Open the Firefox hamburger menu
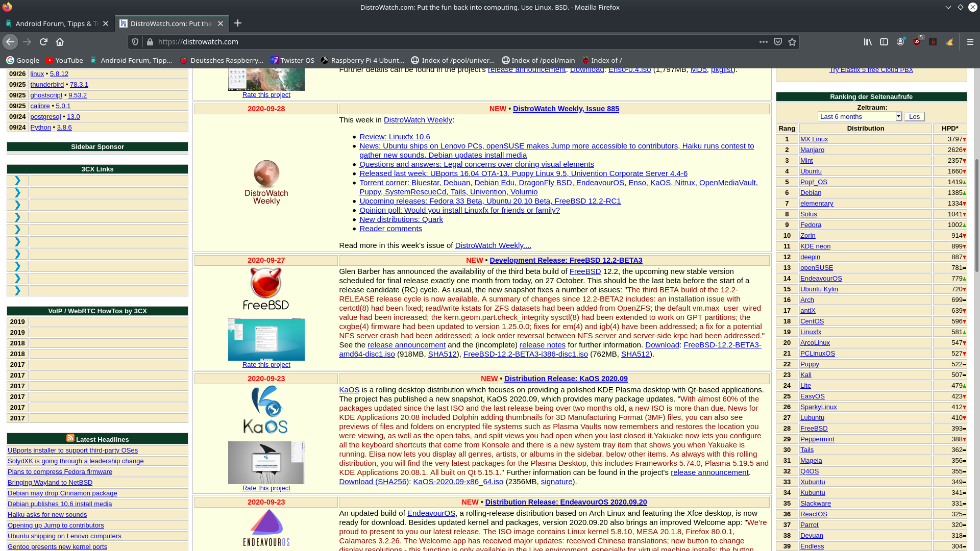Image resolution: width=980 pixels, height=551 pixels. click(970, 42)
